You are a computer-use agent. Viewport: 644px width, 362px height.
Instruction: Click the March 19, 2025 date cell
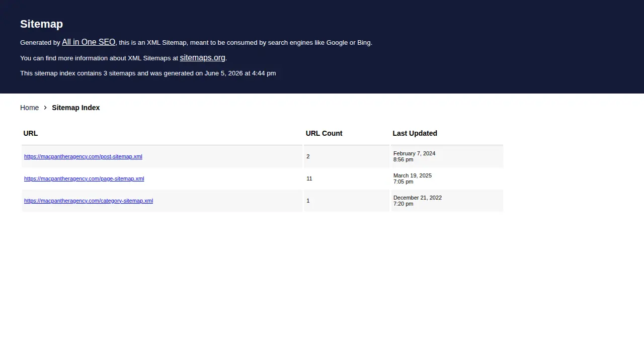pos(447,178)
